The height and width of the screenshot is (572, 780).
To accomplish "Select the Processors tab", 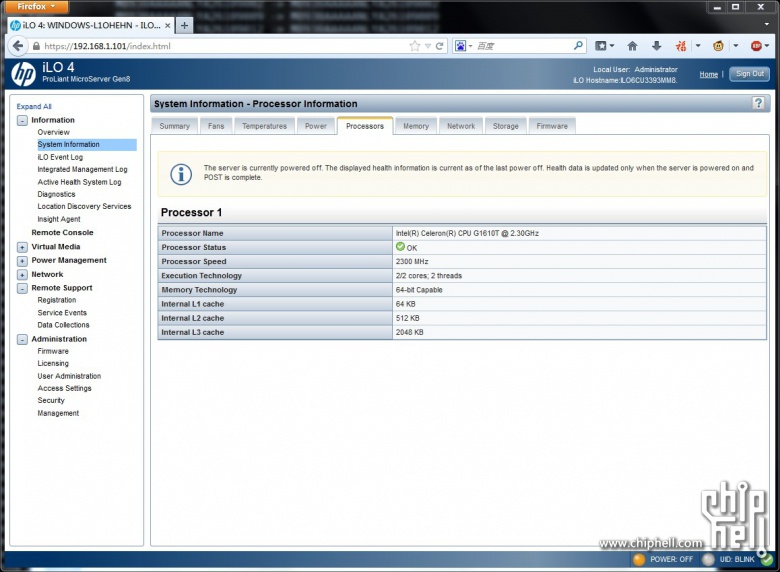I will [x=365, y=126].
